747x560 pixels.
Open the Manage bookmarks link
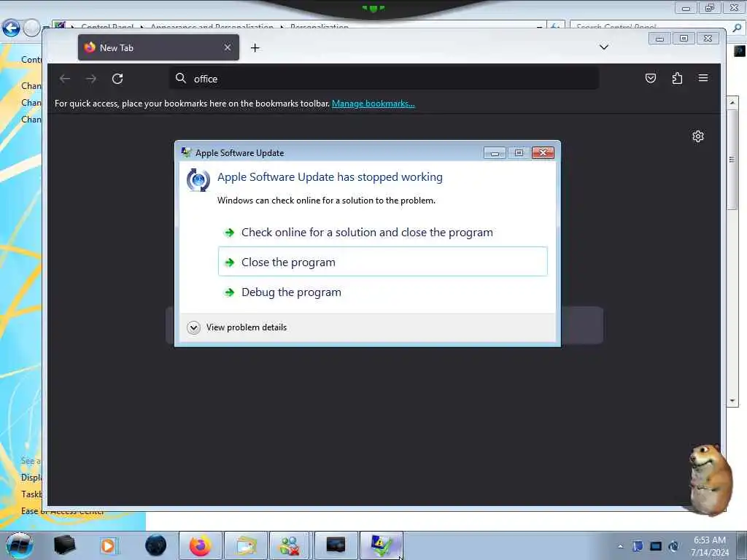(373, 104)
